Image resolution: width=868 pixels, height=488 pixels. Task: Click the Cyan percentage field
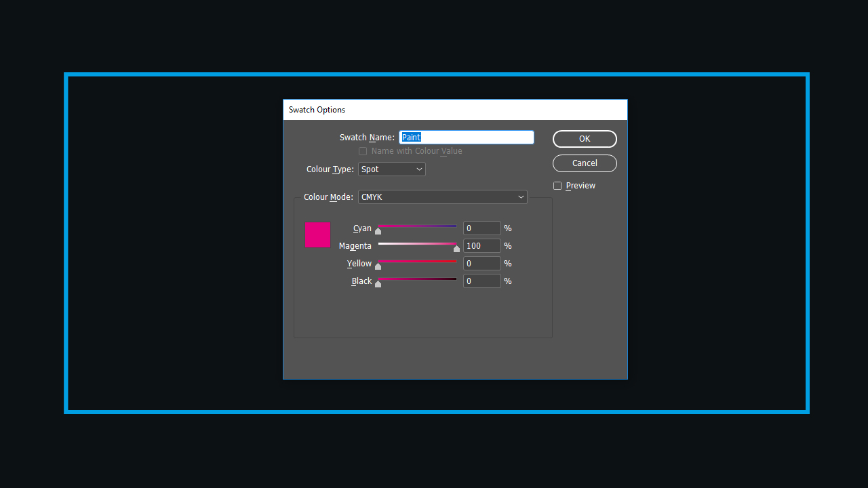coord(482,228)
